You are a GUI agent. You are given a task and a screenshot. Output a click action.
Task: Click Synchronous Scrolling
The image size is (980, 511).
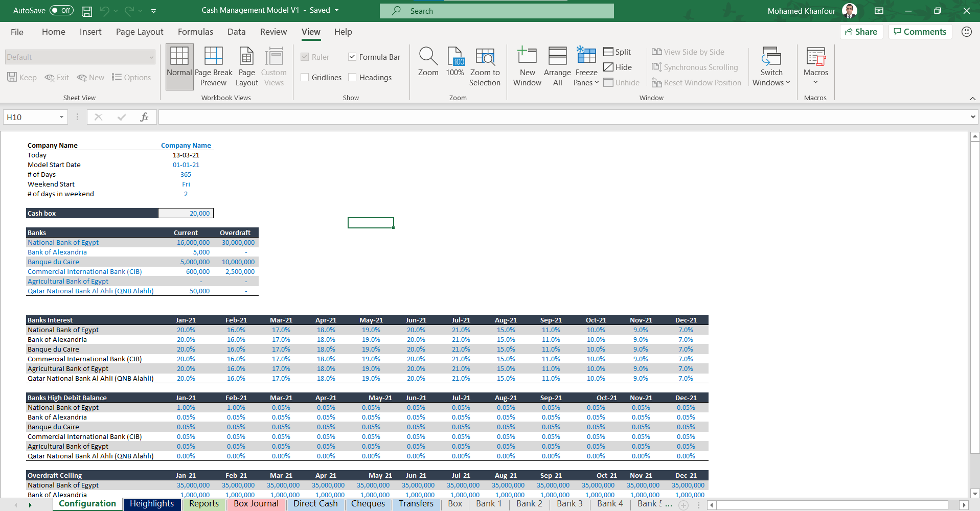[695, 67]
